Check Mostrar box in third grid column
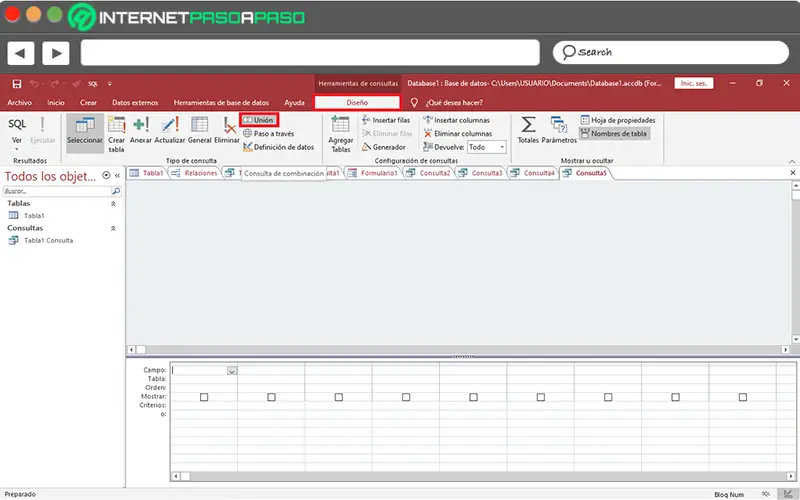Screen dimensions: 800x500 pyautogui.click(x=339, y=397)
